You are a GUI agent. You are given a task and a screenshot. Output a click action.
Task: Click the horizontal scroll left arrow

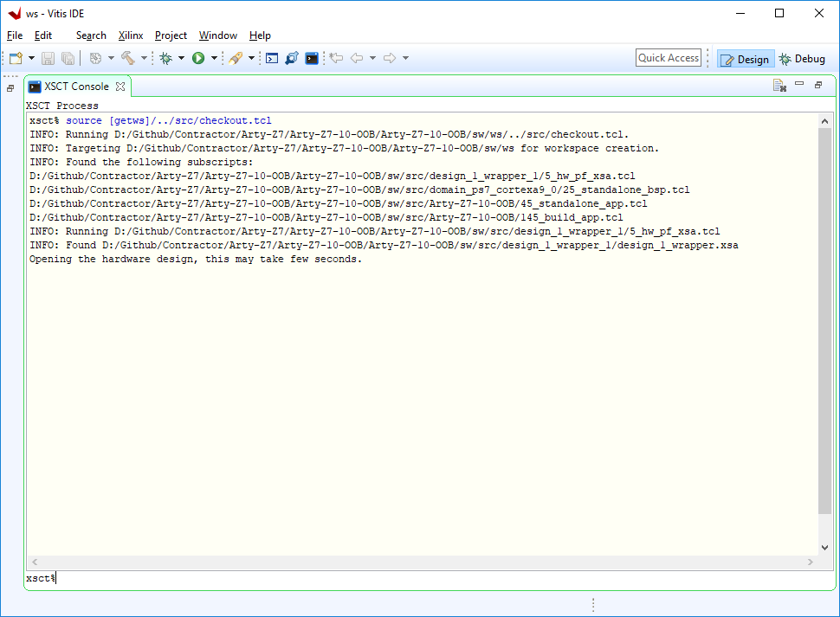click(35, 562)
